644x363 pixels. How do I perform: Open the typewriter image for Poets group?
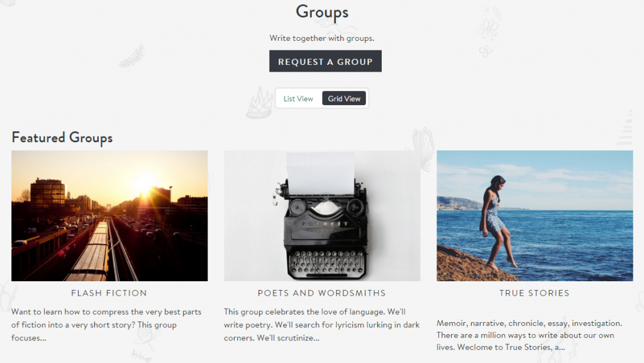coord(322,216)
